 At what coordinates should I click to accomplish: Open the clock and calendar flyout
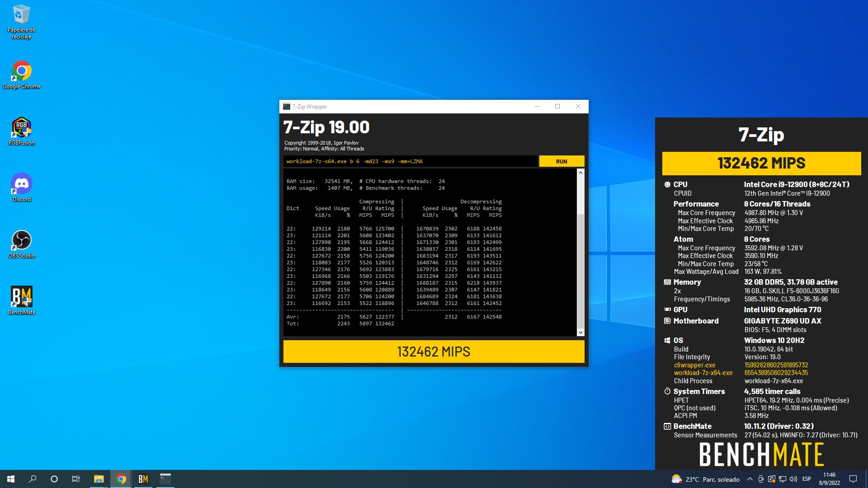(x=830, y=479)
